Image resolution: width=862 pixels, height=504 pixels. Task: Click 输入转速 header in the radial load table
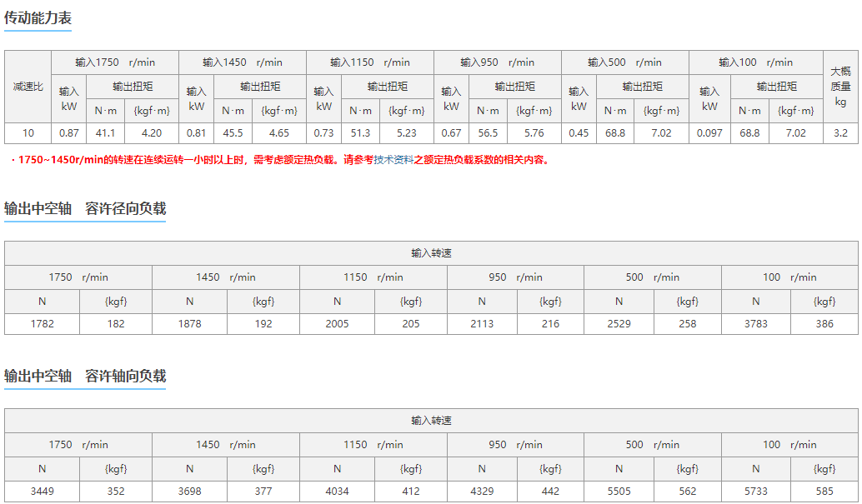(431, 253)
